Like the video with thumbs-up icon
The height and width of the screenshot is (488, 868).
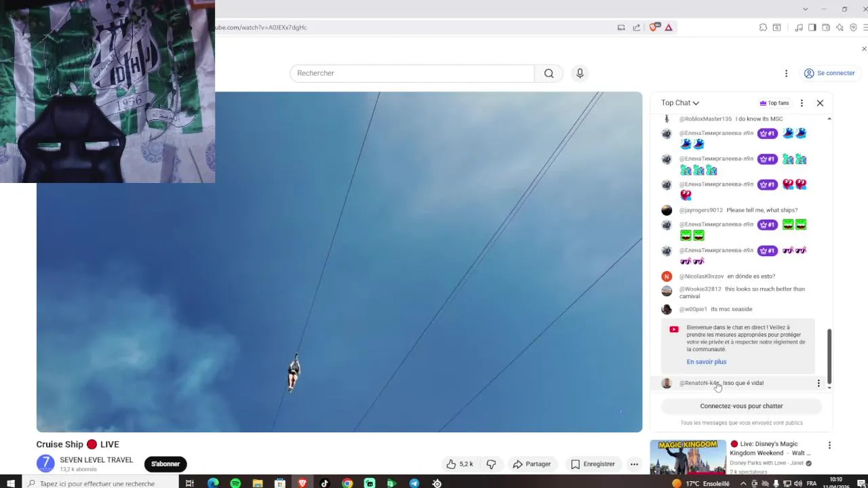(x=459, y=464)
